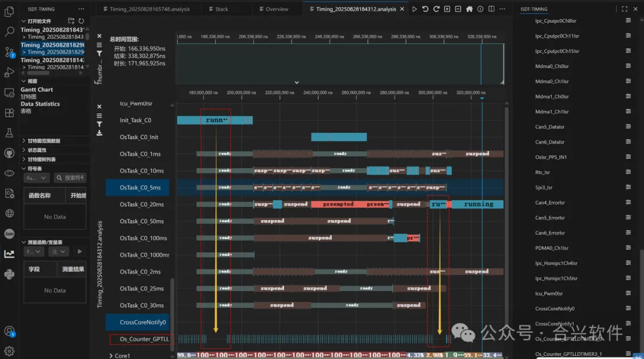
Task: Open the Search icon in activity bar
Action: tap(9, 31)
